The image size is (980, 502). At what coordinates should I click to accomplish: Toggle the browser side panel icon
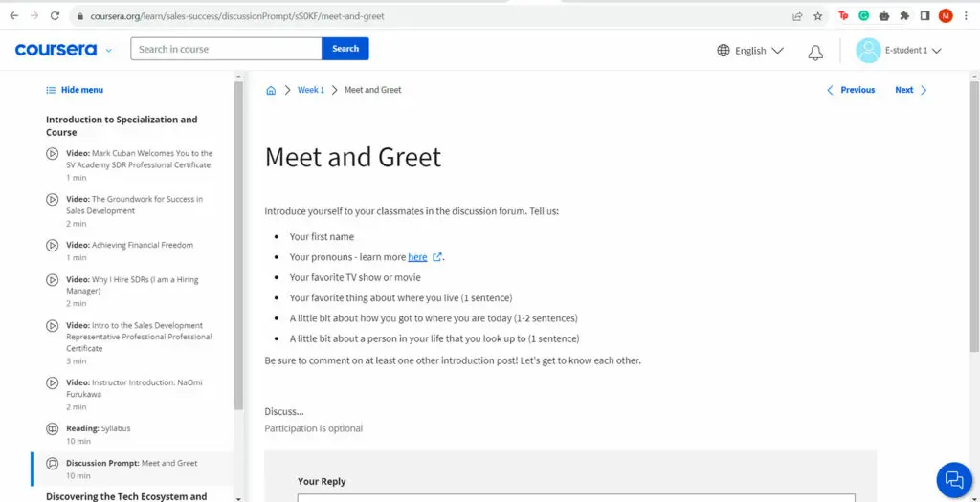tap(925, 16)
